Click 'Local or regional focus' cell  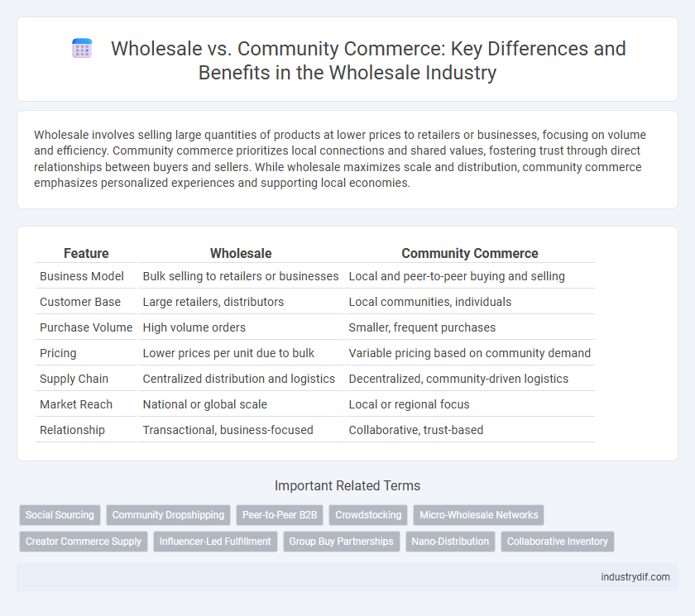[470, 405]
